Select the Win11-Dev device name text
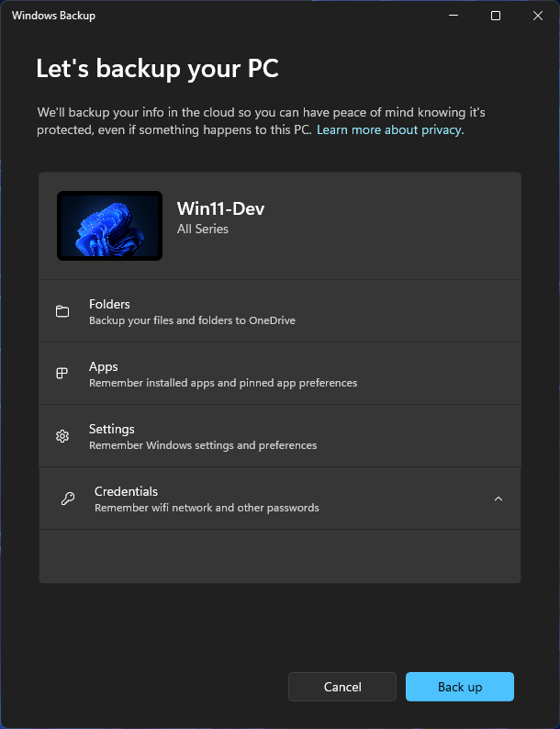Screen dimensions: 560x729 point(220,208)
